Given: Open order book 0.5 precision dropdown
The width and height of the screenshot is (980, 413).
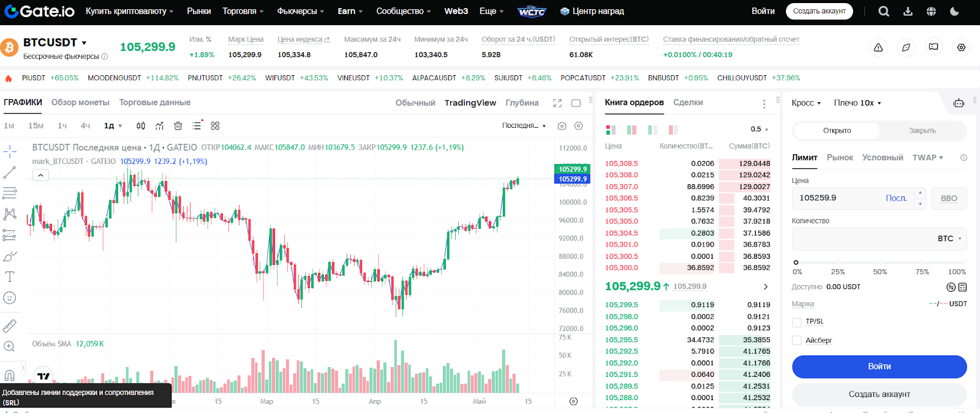Looking at the screenshot, I should [759, 129].
